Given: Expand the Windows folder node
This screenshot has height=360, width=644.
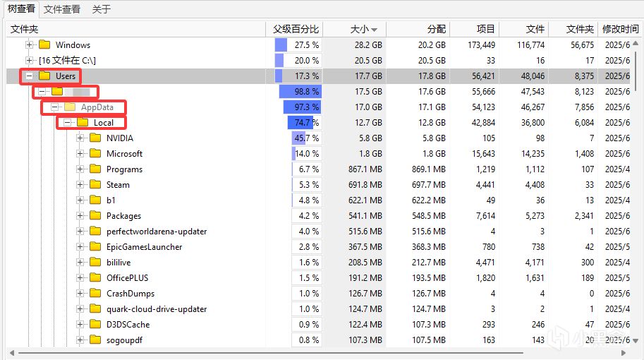Looking at the screenshot, I should 29,44.
